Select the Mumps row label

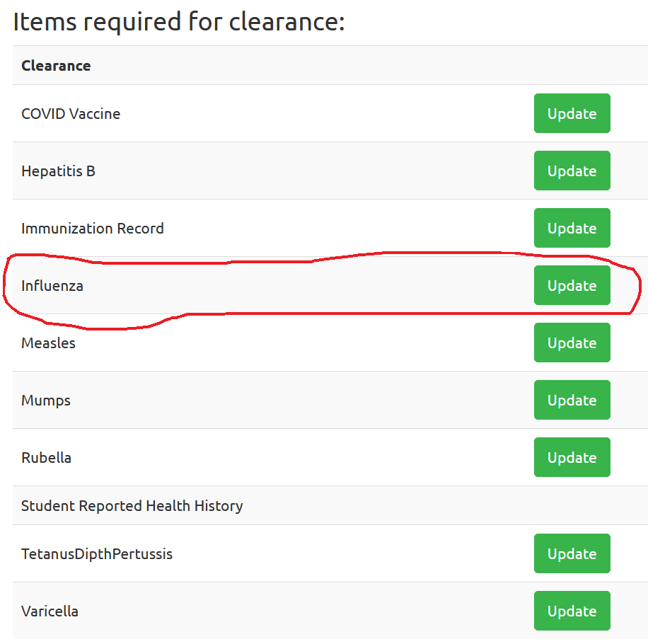[46, 401]
